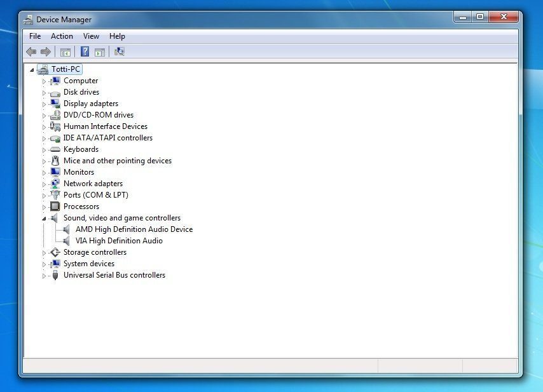The height and width of the screenshot is (392, 543).
Task: Open Help via blue question mark icon
Action: tap(85, 51)
